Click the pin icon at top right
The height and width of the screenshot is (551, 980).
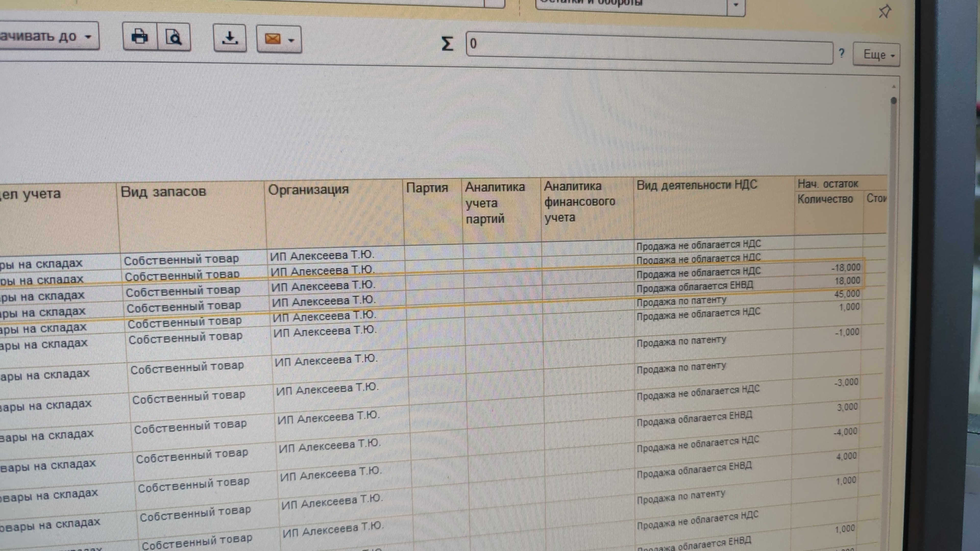[885, 11]
